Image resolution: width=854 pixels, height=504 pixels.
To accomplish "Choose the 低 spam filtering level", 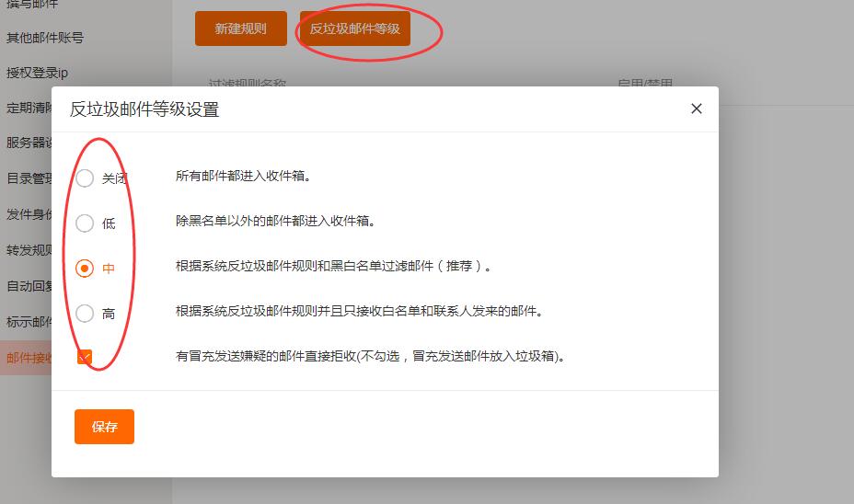I will coord(85,223).
